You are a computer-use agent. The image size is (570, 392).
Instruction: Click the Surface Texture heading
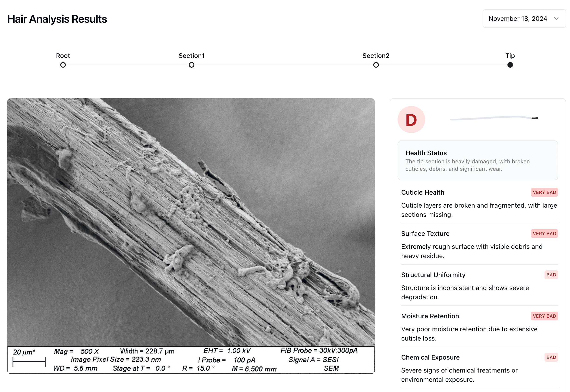[425, 234]
